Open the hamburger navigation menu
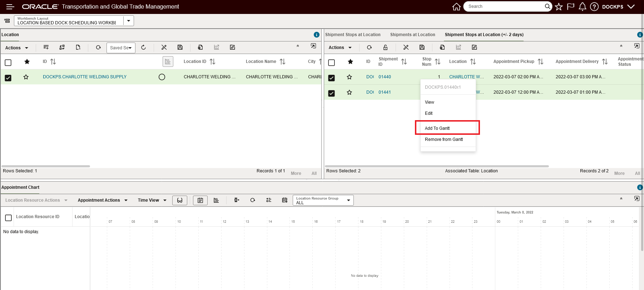644x290 pixels. tap(10, 7)
